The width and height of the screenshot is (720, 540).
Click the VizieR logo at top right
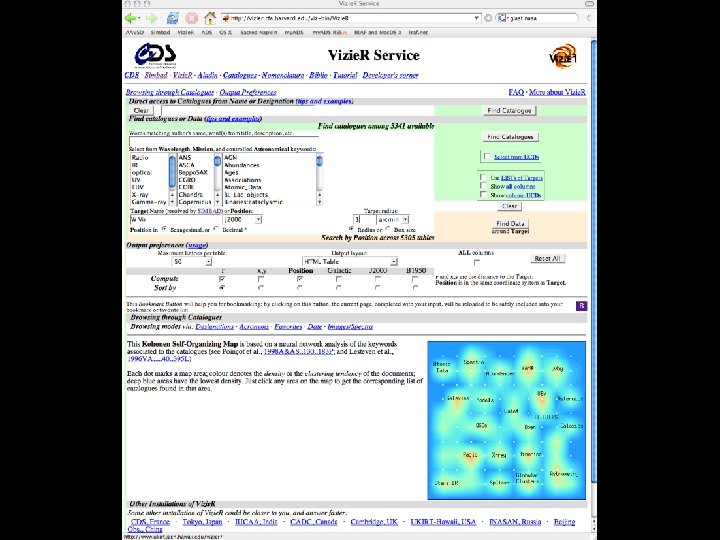pos(563,56)
